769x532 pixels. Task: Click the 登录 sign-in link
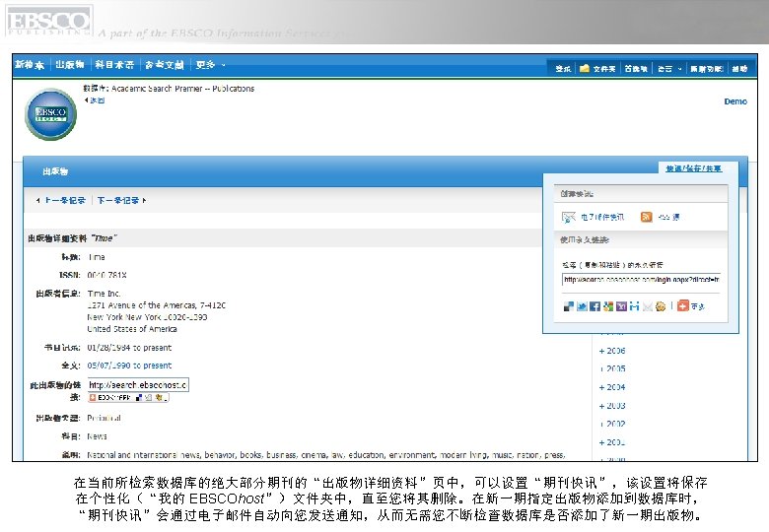pos(563,69)
